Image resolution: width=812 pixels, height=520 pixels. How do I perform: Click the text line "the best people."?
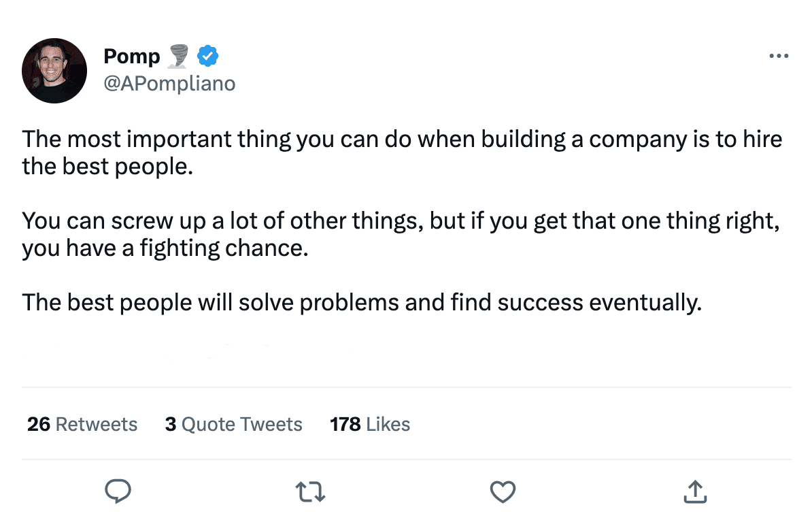(x=107, y=166)
